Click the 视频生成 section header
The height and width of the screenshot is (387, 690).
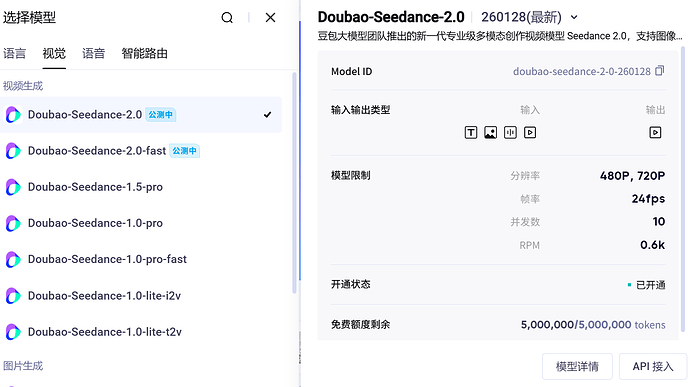[23, 86]
